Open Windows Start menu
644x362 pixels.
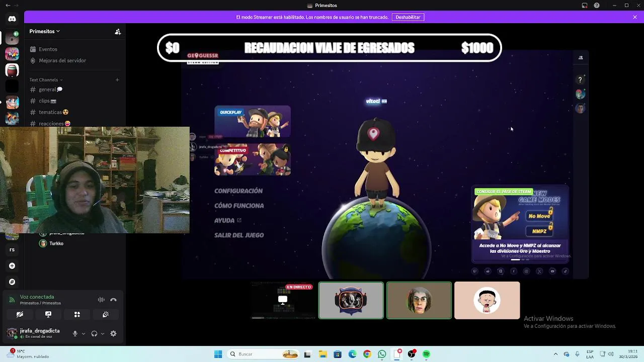pyautogui.click(x=218, y=354)
